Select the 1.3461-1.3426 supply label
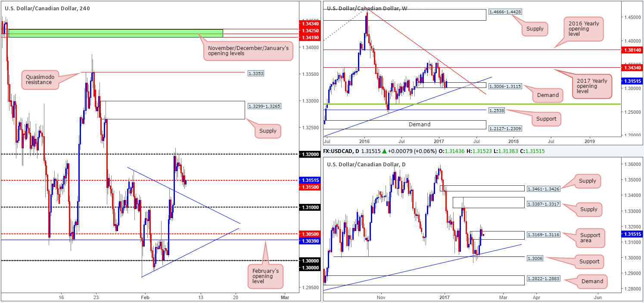Viewport: 644px width, 303px height. click(543, 188)
